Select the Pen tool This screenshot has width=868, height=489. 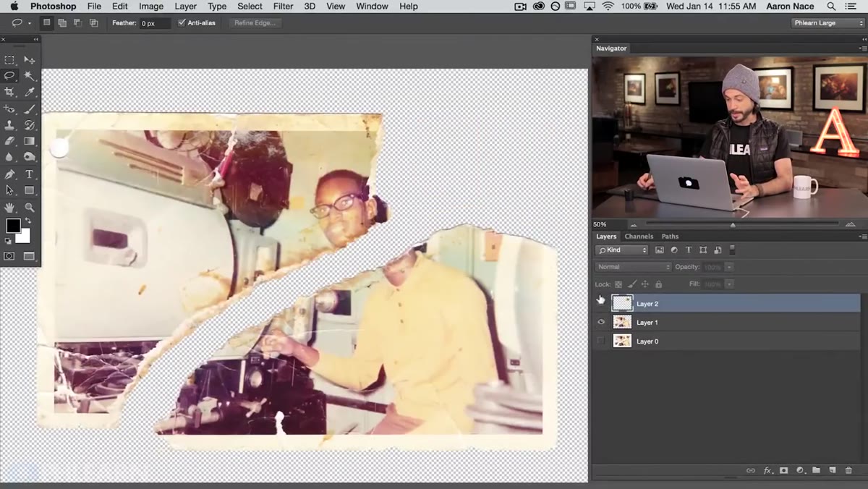coord(9,174)
